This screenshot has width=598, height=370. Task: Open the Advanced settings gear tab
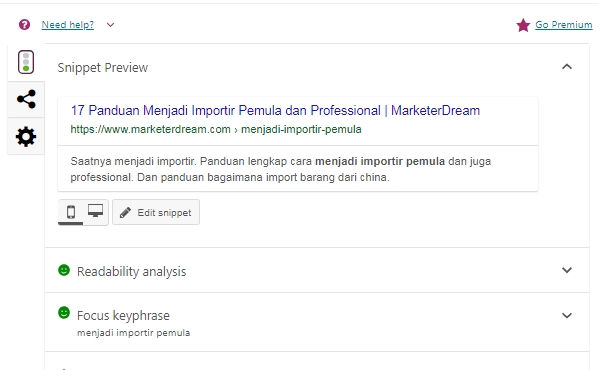click(x=26, y=137)
